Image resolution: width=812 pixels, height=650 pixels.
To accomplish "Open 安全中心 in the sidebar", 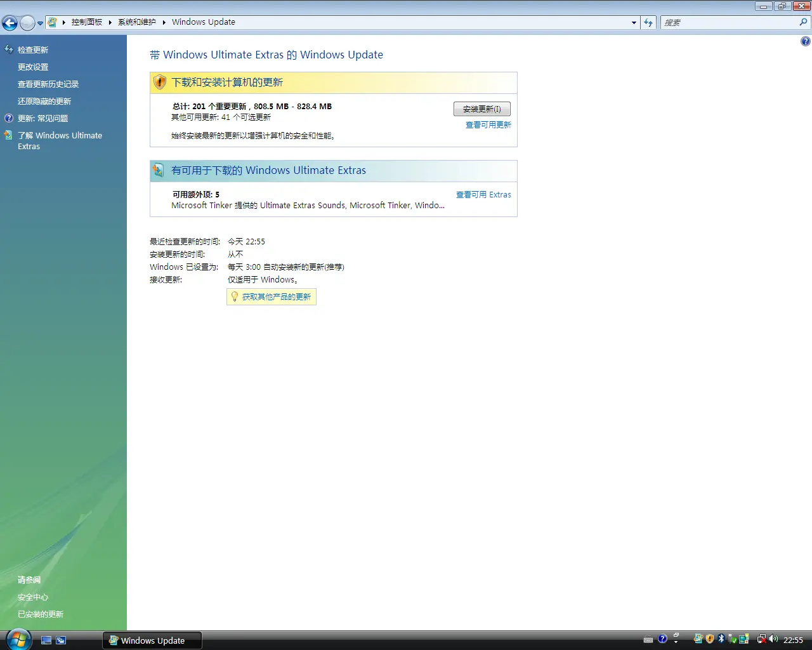I will (x=33, y=597).
